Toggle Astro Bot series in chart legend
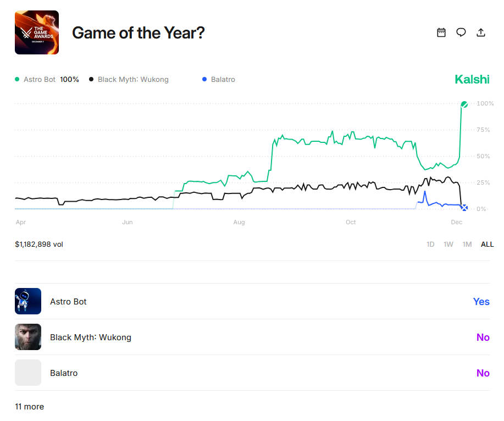Screen dimensions: 504x421 pos(40,79)
